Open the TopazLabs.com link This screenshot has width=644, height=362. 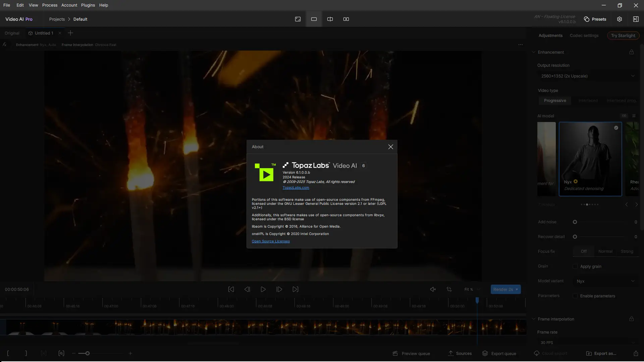click(x=296, y=188)
